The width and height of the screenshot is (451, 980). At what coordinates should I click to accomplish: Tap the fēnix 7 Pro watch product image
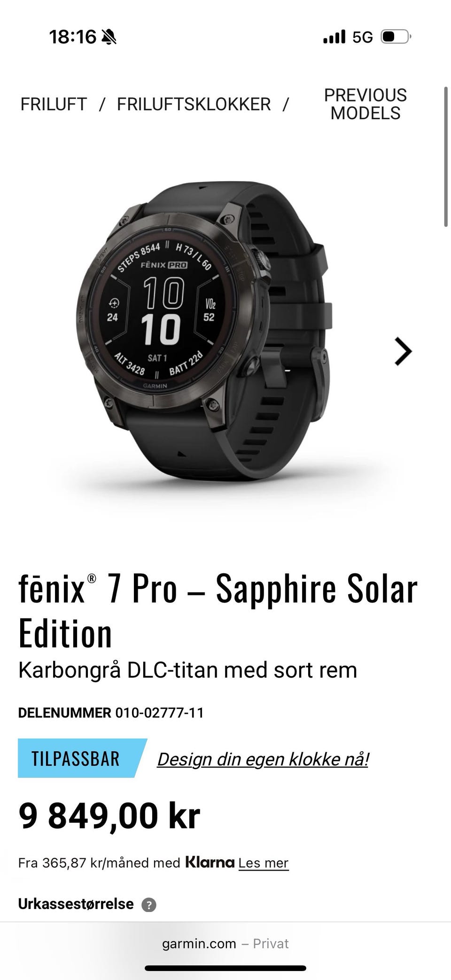(202, 331)
